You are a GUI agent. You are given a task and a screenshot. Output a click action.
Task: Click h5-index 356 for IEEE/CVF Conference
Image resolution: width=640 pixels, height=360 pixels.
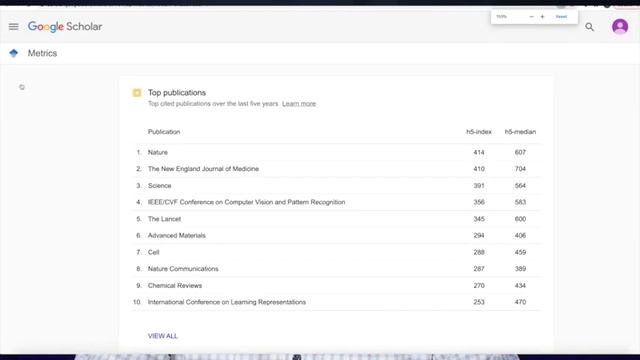(x=479, y=202)
